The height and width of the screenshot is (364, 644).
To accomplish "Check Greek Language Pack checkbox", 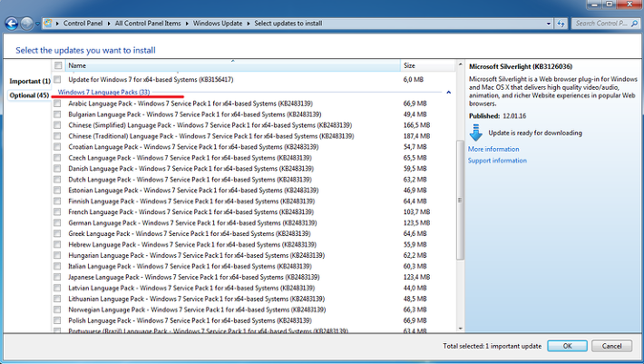I will [x=57, y=234].
